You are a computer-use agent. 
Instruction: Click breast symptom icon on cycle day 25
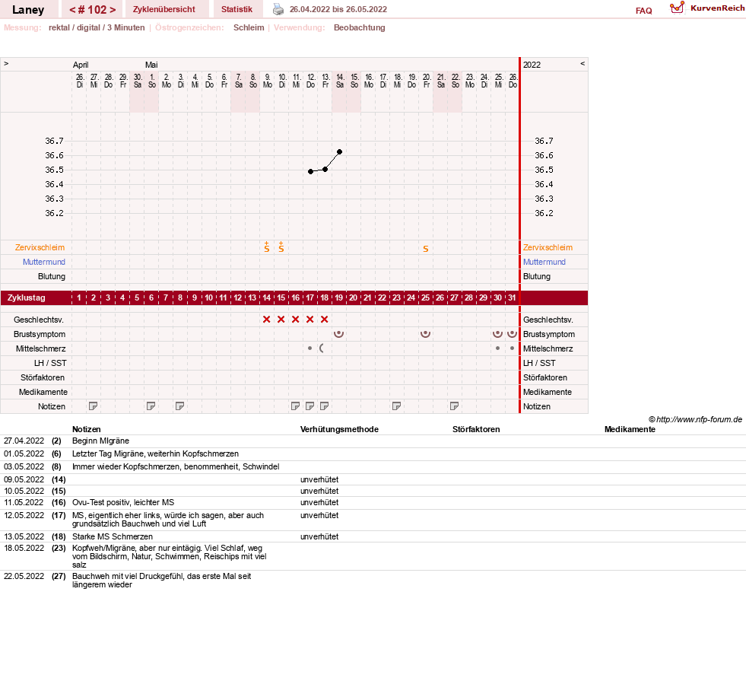425,334
